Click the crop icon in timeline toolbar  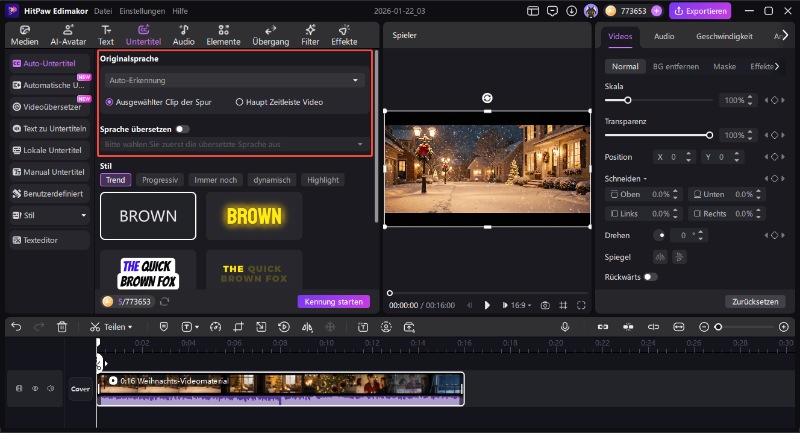pos(238,327)
